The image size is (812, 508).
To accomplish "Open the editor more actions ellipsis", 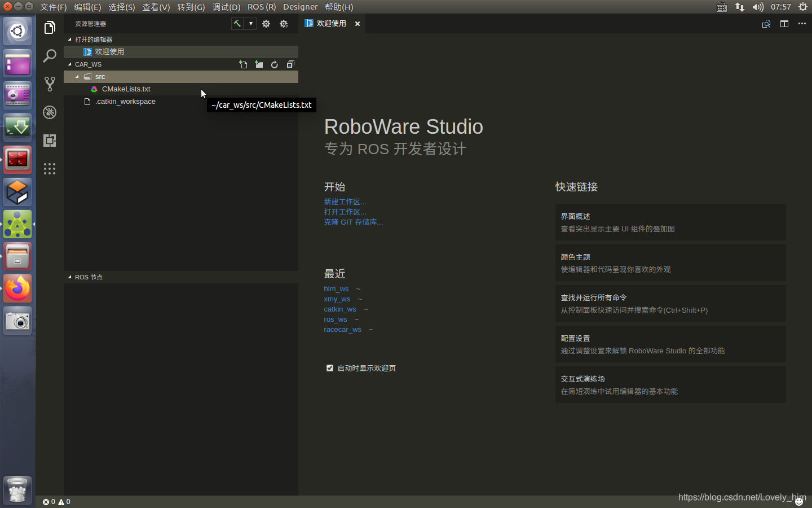I will point(802,24).
